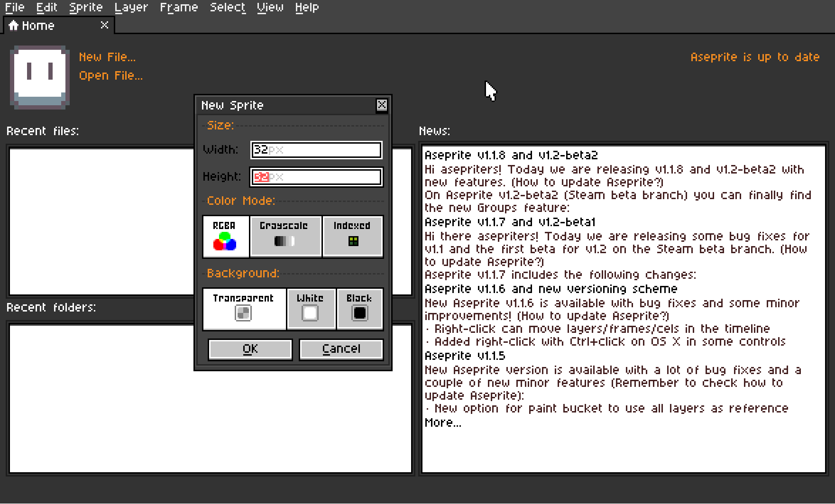Open the File menu

pos(15,8)
